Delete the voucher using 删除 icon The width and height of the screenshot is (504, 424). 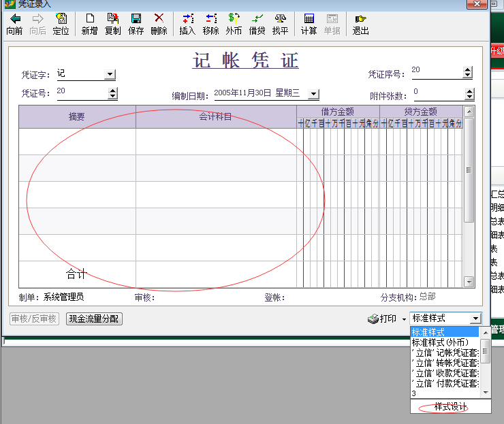pos(159,19)
